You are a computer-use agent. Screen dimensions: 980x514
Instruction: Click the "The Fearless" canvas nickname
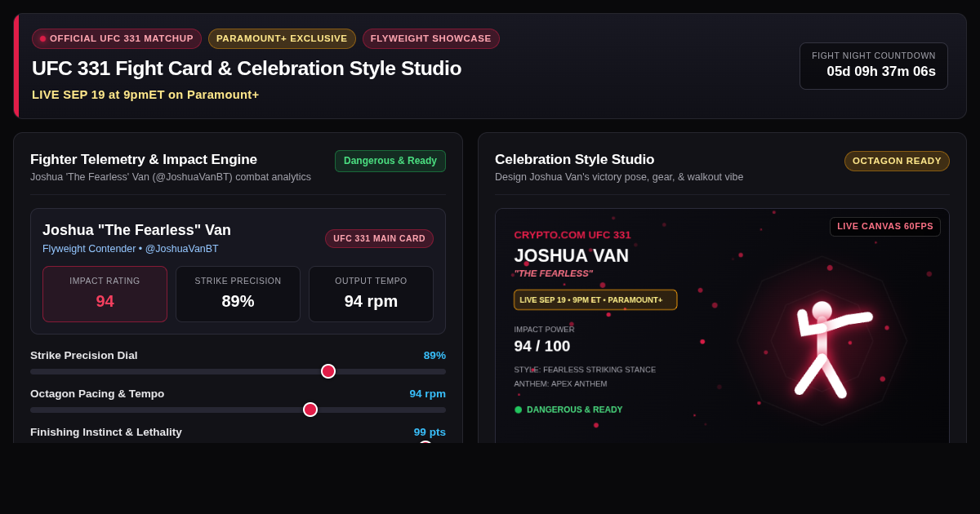554,273
